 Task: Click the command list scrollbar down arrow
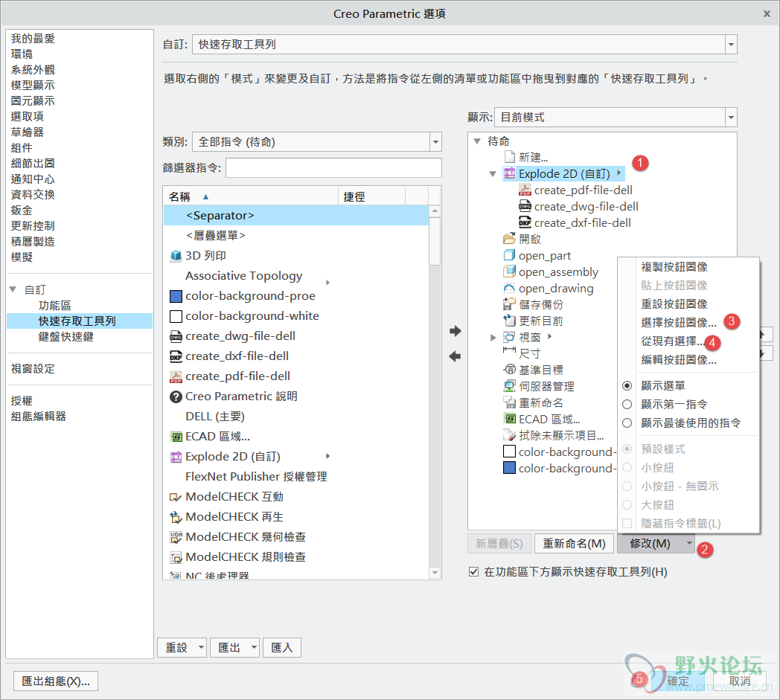tap(435, 573)
